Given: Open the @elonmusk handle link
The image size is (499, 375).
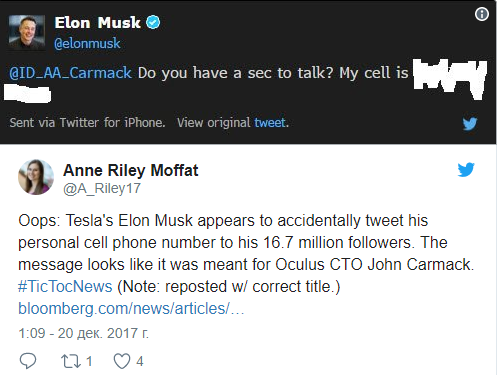Looking at the screenshot, I should [x=87, y=43].
